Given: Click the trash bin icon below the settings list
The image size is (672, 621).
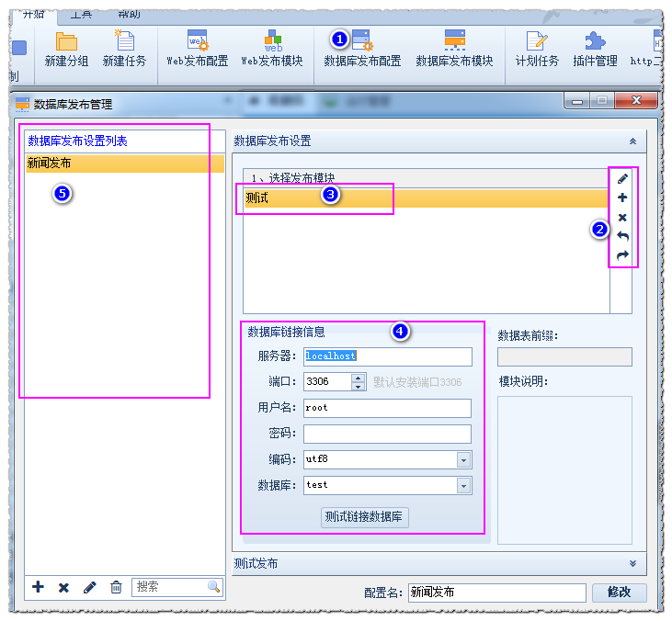Looking at the screenshot, I should (116, 587).
